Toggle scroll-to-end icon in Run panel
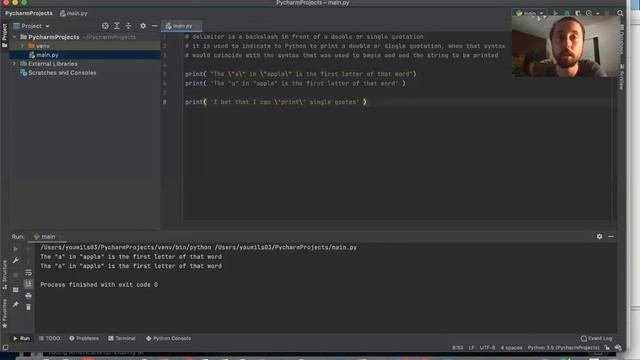The width and height of the screenshot is (640, 360). (29, 284)
